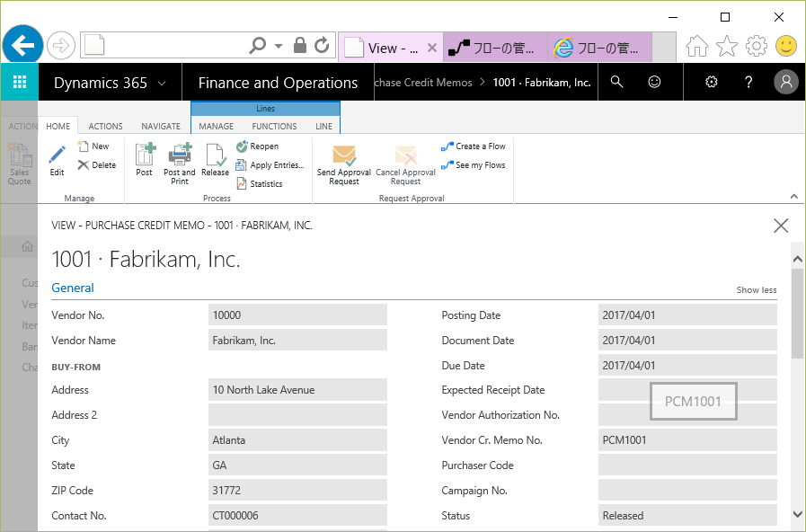The height and width of the screenshot is (532, 806).
Task: Select the LINE ribbon tab
Action: coord(323,126)
